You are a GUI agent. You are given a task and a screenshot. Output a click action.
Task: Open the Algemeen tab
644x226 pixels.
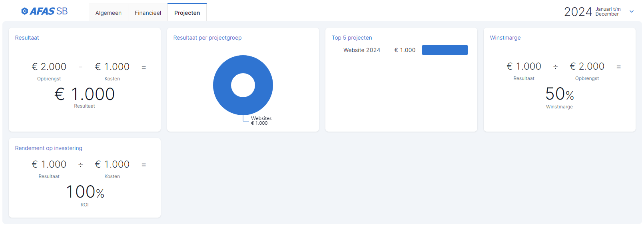108,13
